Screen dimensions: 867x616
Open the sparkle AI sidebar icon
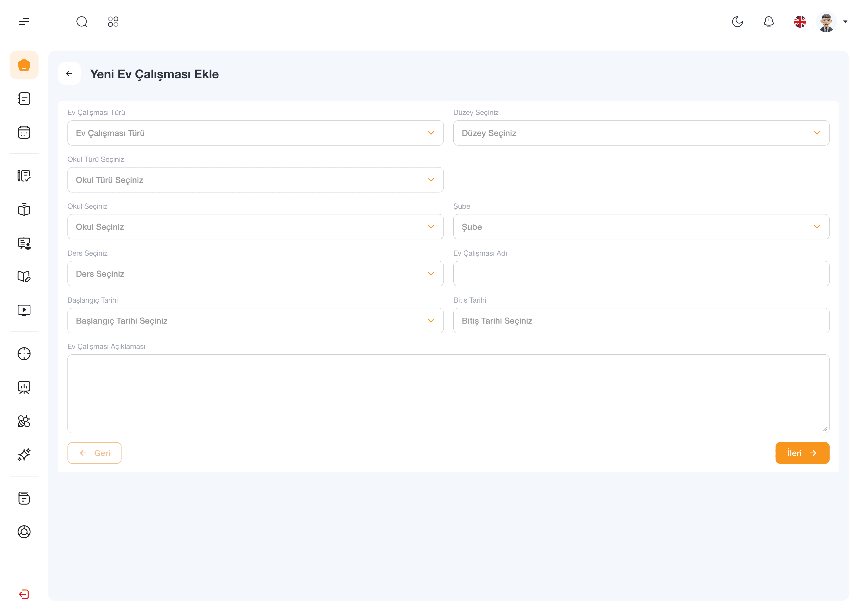(x=24, y=454)
